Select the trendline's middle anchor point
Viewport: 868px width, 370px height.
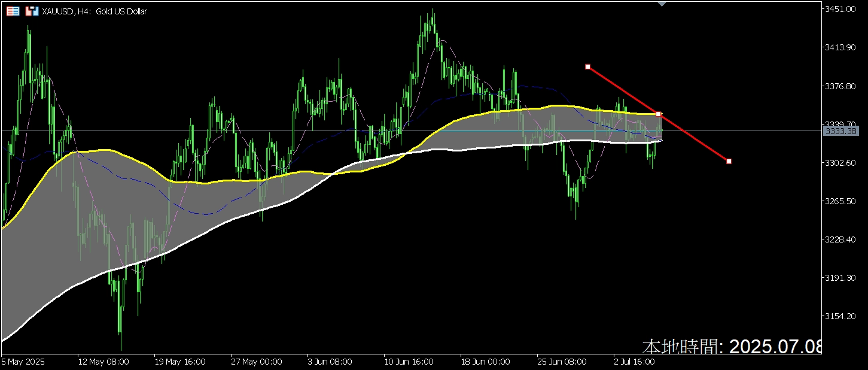(658, 114)
